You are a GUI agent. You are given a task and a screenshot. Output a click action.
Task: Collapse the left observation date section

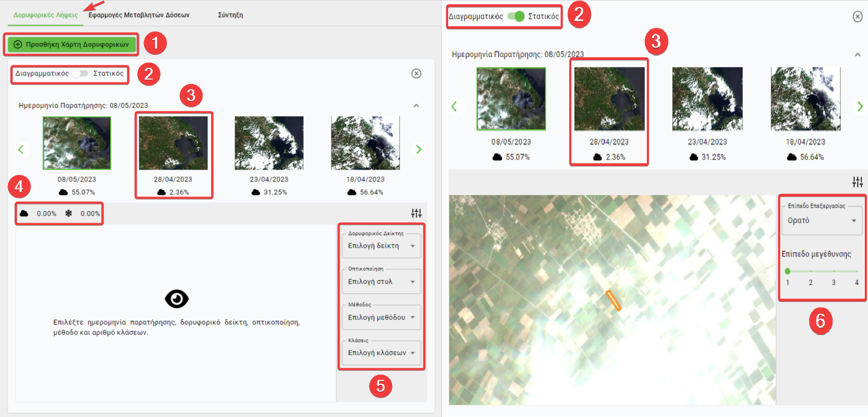pyautogui.click(x=416, y=105)
